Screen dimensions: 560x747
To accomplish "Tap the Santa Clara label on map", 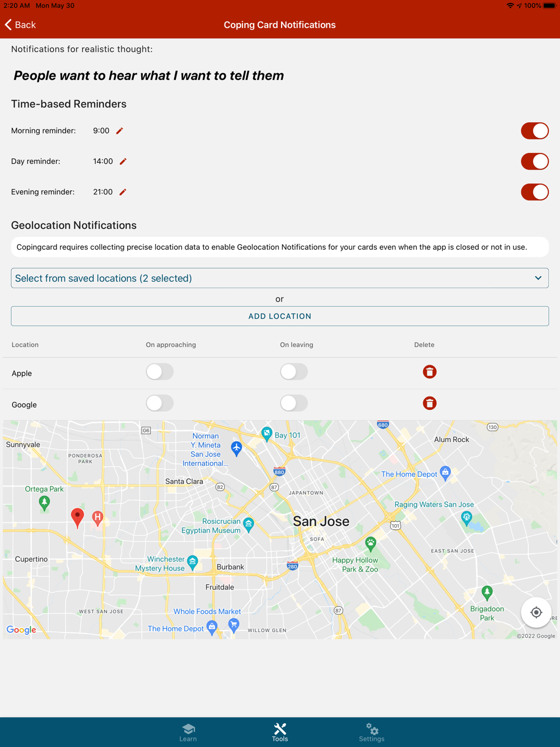I will pyautogui.click(x=184, y=482).
